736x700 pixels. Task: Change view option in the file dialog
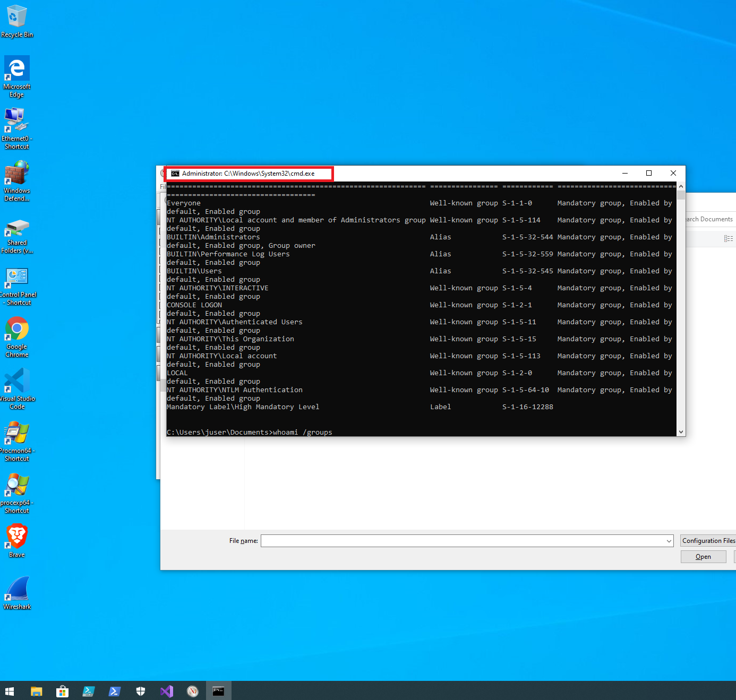point(729,239)
